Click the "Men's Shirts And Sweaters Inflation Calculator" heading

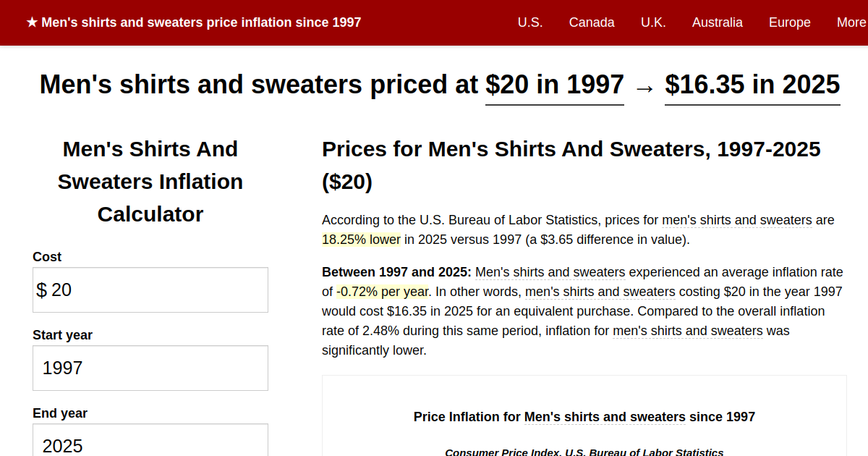pos(150,182)
